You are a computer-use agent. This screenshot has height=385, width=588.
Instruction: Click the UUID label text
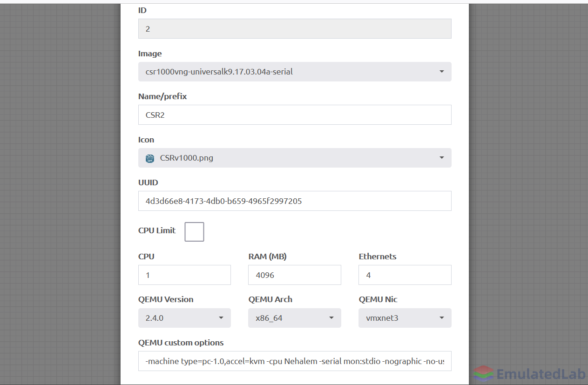[148, 182]
